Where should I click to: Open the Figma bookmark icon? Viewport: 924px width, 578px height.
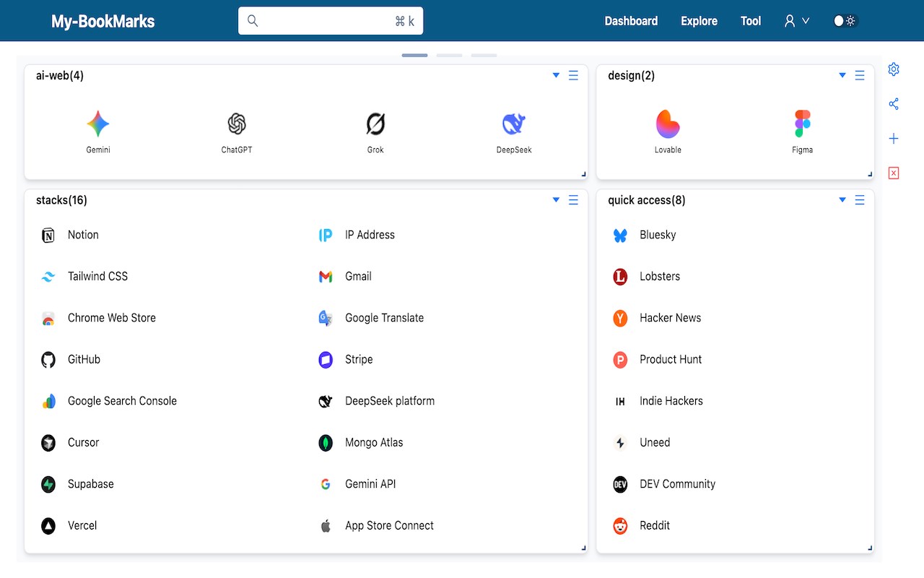coord(802,124)
